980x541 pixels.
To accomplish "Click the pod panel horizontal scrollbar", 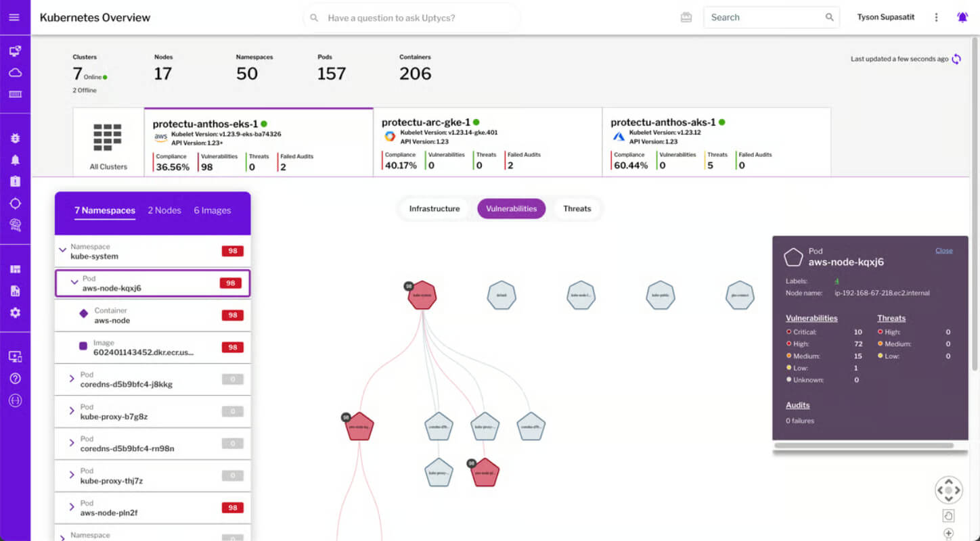I will pos(864,446).
